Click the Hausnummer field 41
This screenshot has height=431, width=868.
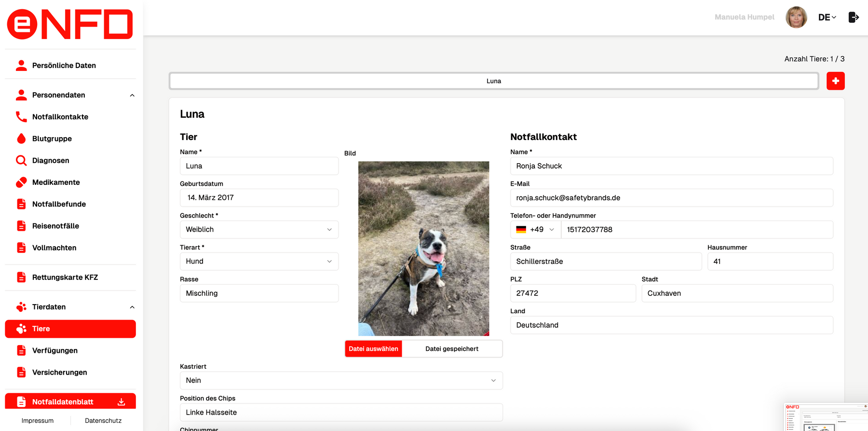(770, 262)
